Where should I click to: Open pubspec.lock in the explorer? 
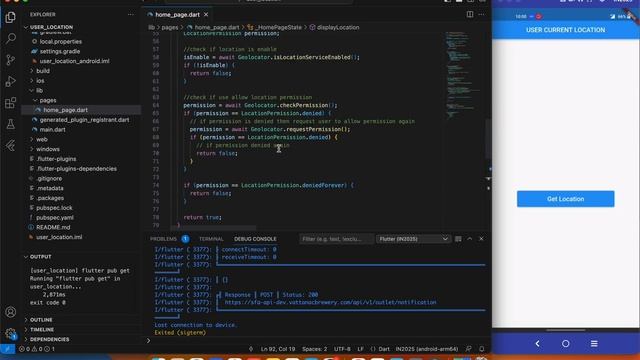click(54, 208)
